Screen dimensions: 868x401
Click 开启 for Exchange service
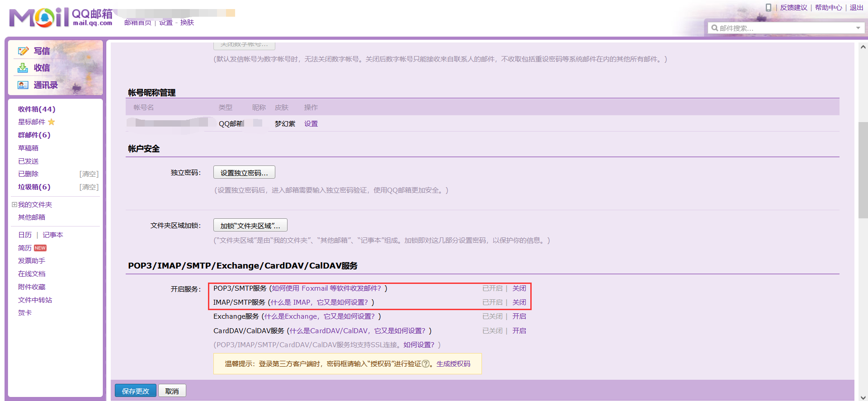519,316
